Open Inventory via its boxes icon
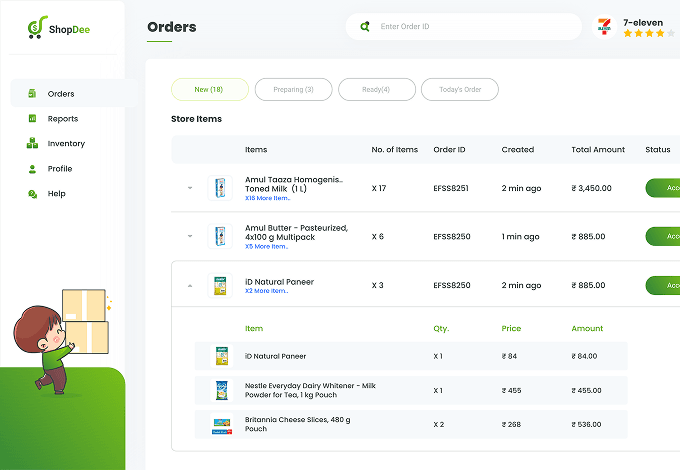 [32, 143]
